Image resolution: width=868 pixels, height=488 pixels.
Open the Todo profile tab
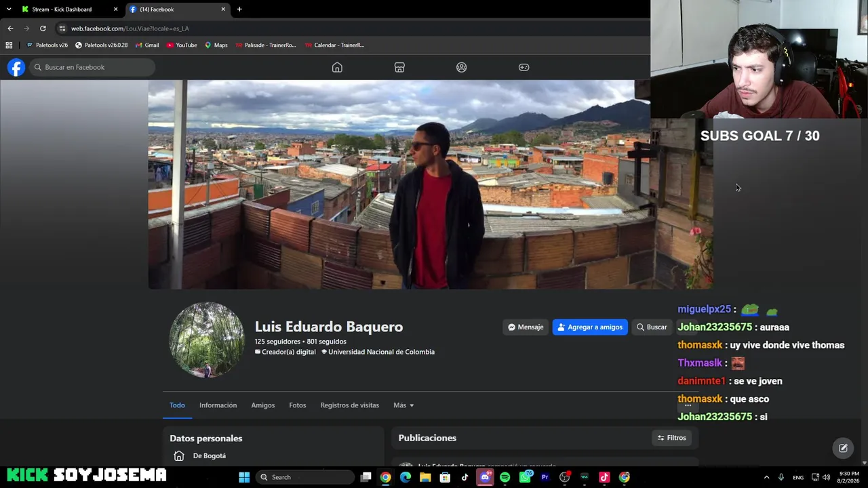point(177,405)
